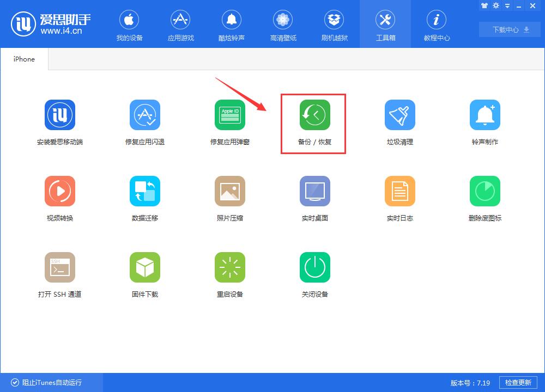Image resolution: width=545 pixels, height=392 pixels.
Task: Open Real-time Desktop (实时桌面)
Action: click(x=315, y=197)
